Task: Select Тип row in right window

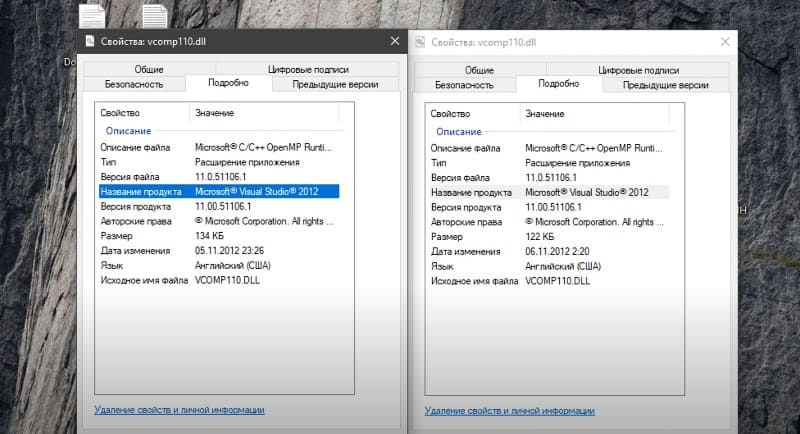Action: coord(549,163)
